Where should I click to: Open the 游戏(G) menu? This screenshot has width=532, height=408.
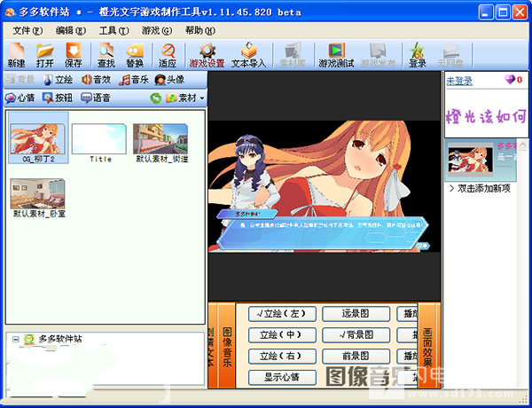[157, 30]
